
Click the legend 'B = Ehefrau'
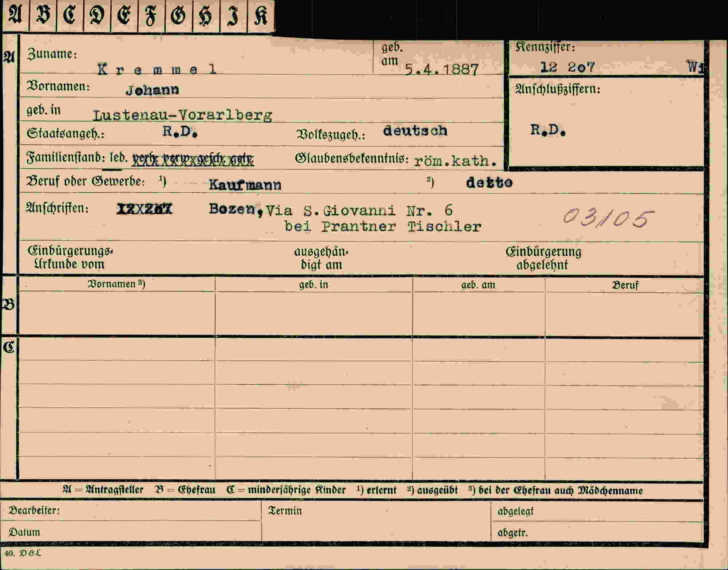coord(185,489)
